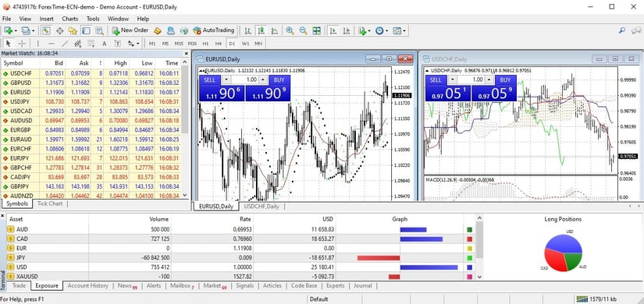The width and height of the screenshot is (644, 304).
Task: Toggle the Market Watch panel icon
Action: click(x=46, y=30)
